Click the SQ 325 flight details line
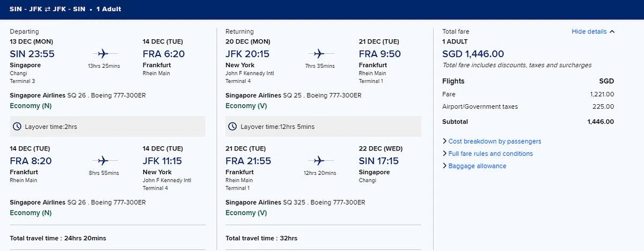Viewport: 644px width, 251px height. click(295, 203)
